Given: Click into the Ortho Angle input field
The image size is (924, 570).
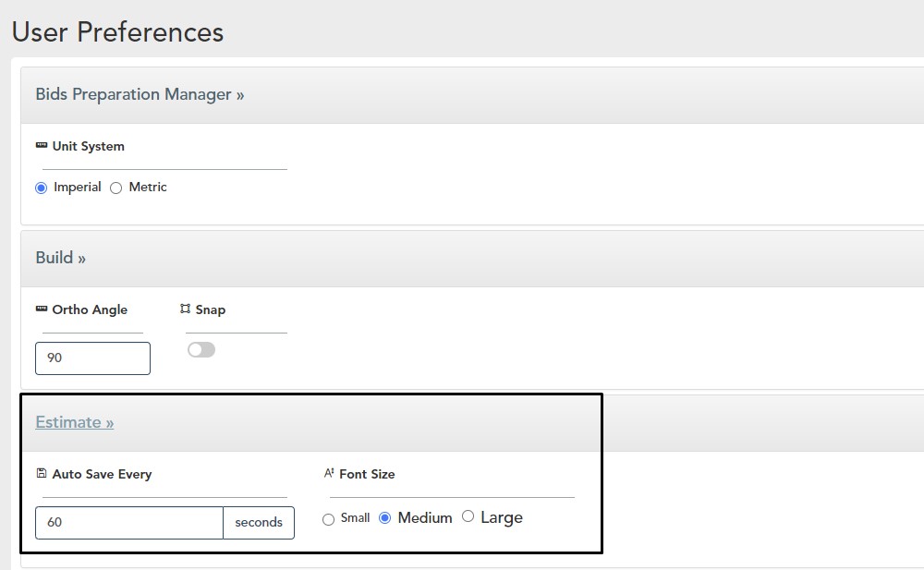Looking at the screenshot, I should 92,358.
